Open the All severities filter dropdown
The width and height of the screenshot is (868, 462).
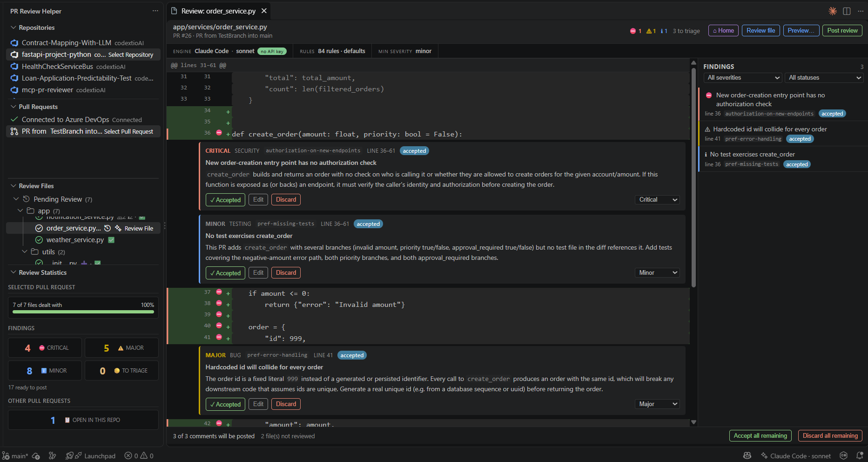point(743,78)
